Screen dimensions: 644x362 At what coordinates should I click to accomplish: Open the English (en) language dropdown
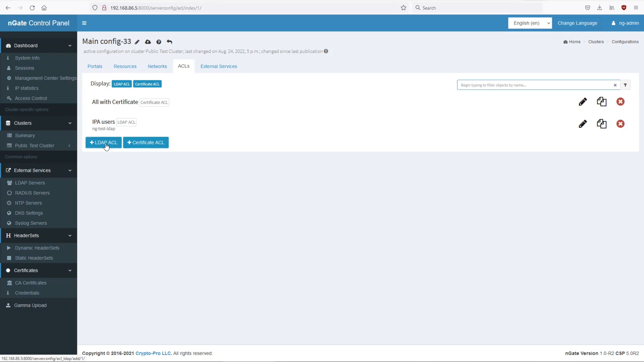click(x=530, y=23)
